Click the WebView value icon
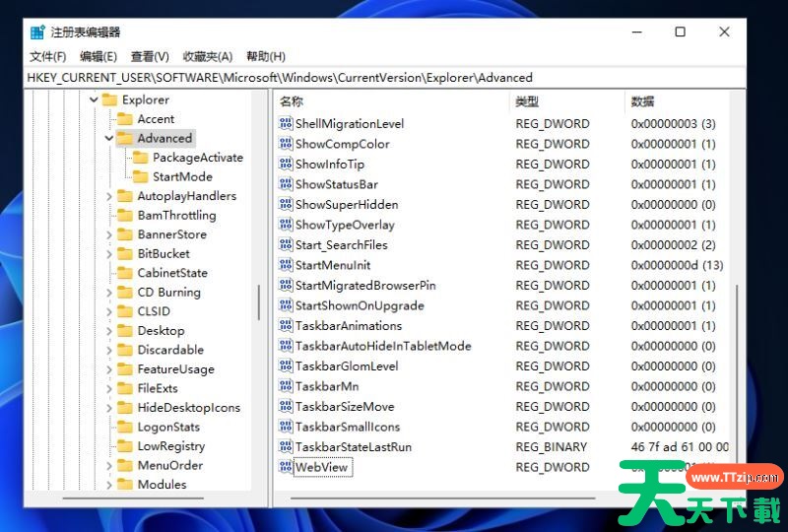This screenshot has height=532, width=788. pos(286,467)
